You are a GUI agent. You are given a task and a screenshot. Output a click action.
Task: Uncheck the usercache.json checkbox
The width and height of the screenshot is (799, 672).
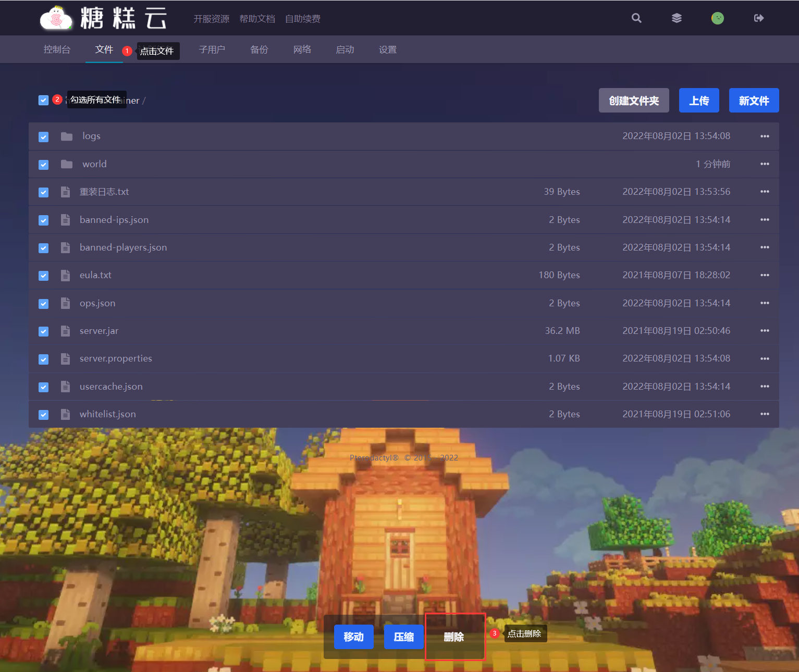coord(44,387)
